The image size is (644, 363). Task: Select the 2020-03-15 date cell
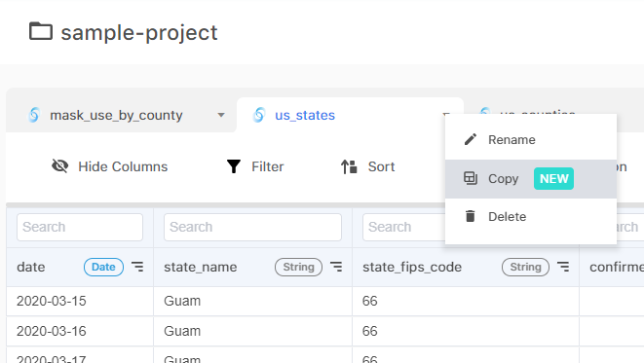tap(80, 301)
